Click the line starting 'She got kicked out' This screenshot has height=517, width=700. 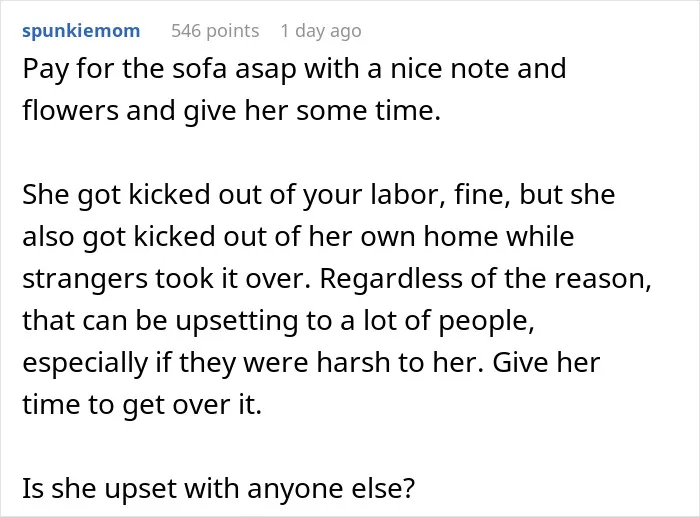319,195
